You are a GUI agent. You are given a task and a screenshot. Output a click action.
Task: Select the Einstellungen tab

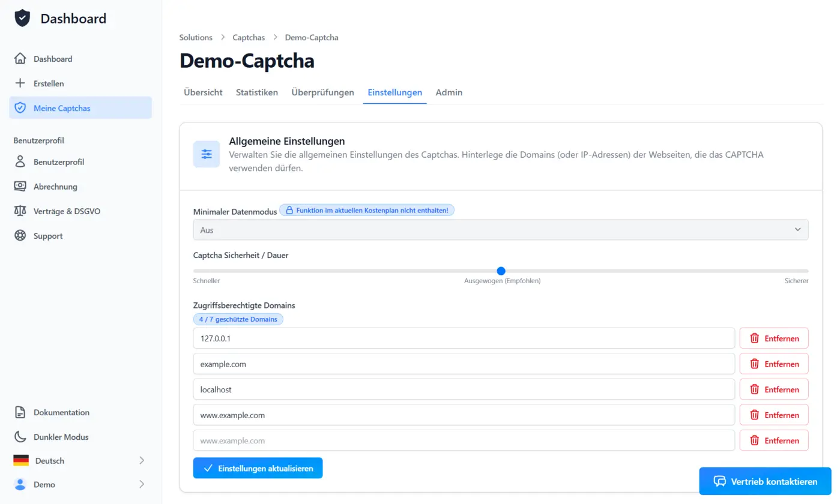(x=394, y=92)
